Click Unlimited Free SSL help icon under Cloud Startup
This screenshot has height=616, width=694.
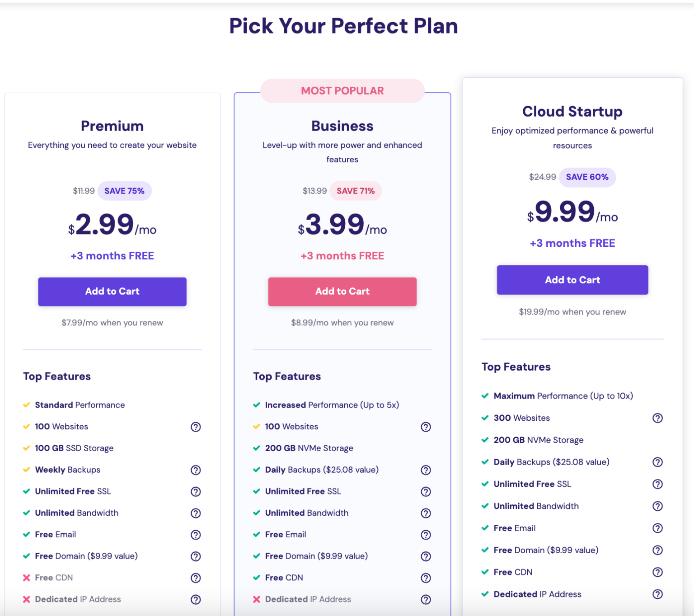click(658, 484)
